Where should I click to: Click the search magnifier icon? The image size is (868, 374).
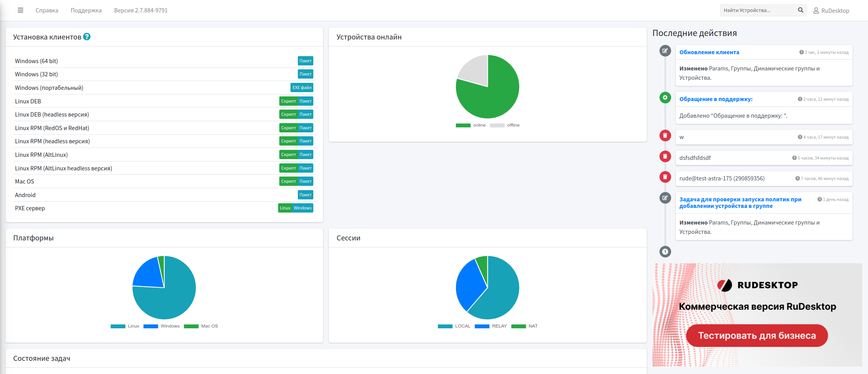[x=800, y=10]
